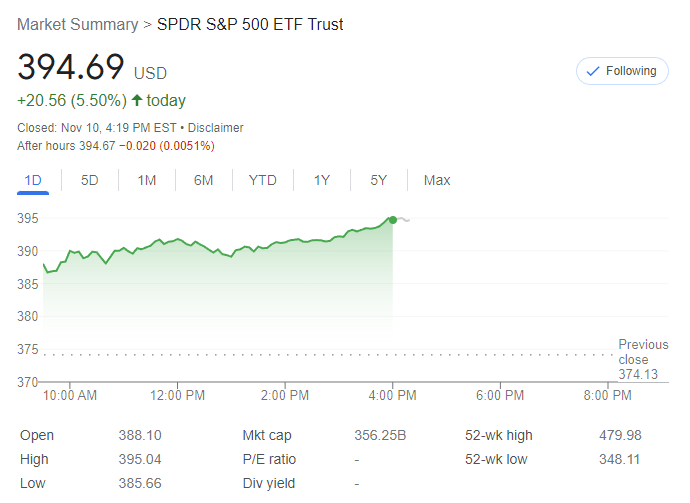The width and height of the screenshot is (690, 503).
Task: Click the SPDR S&P 500 ETF Trust title
Action: click(x=250, y=24)
